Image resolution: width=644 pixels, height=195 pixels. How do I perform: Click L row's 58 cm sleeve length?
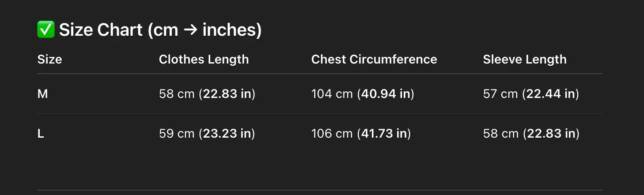click(x=500, y=134)
